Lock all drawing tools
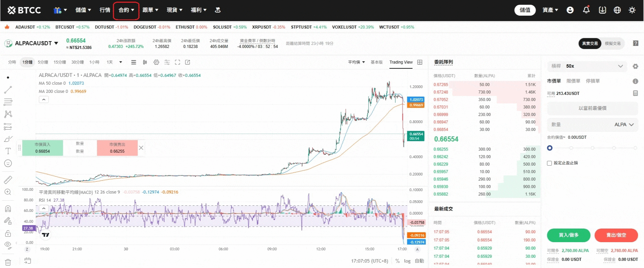 [x=8, y=233]
